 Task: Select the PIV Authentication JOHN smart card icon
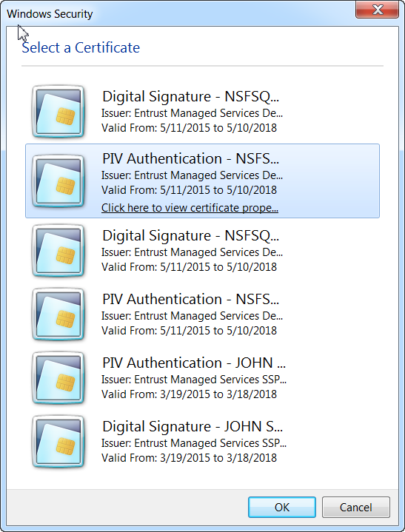pyautogui.click(x=58, y=378)
